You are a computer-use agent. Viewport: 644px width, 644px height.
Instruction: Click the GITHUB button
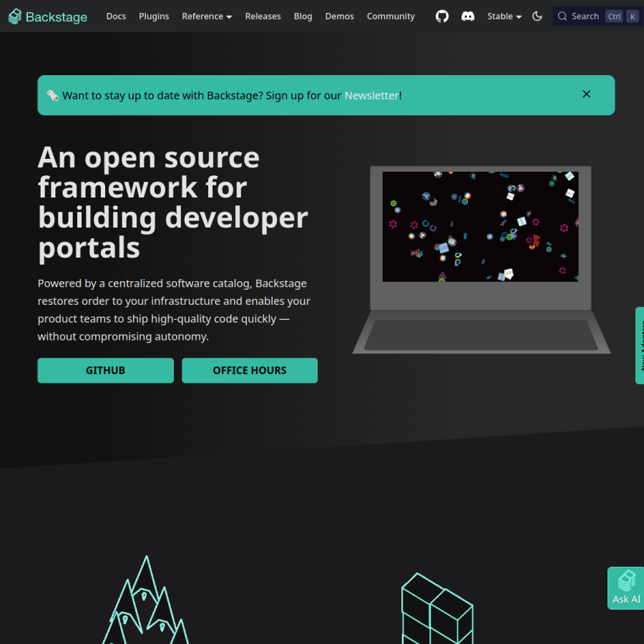click(x=106, y=370)
